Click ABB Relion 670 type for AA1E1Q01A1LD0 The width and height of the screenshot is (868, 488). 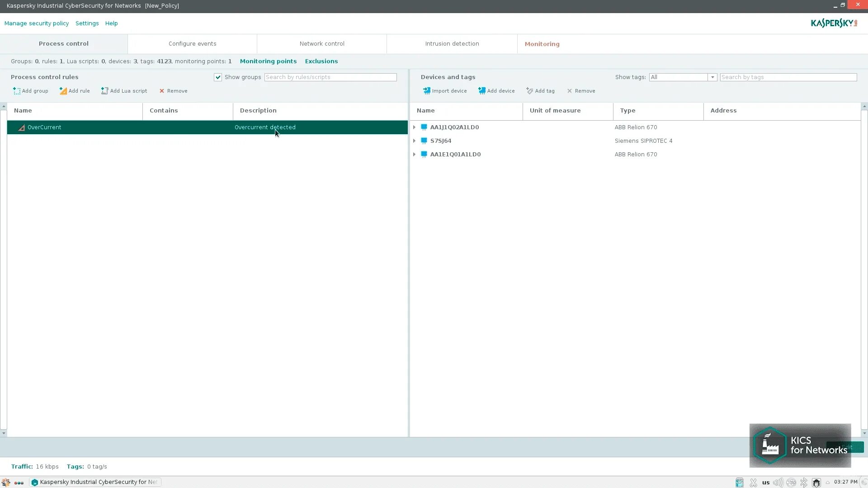point(636,155)
